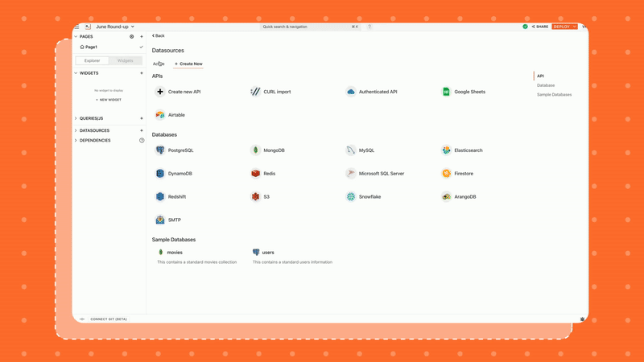The width and height of the screenshot is (644, 362).
Task: Expand the QUERIES/JS section
Action: [76, 118]
